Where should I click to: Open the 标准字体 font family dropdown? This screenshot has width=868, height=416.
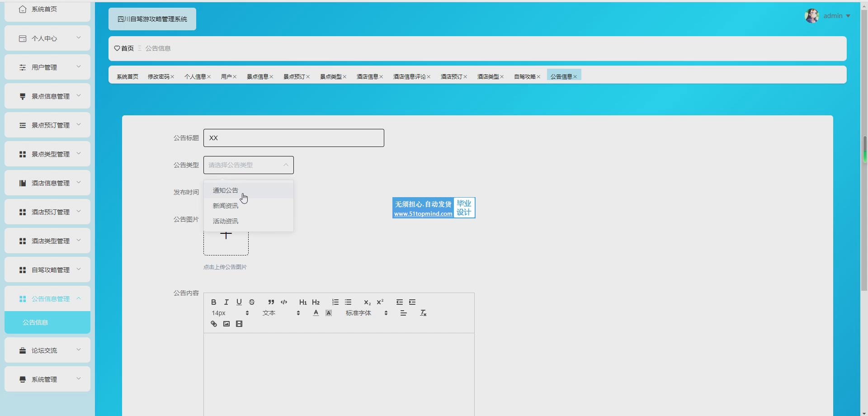[367, 313]
